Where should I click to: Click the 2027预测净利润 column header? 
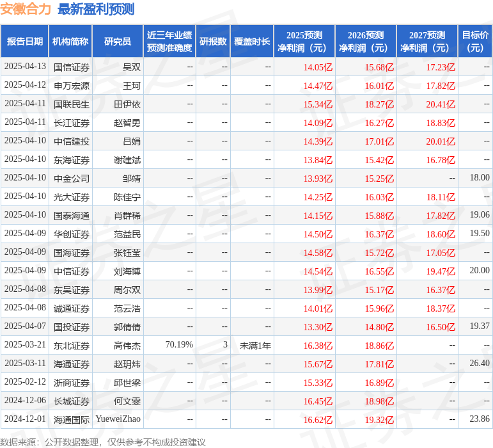pyautogui.click(x=427, y=42)
